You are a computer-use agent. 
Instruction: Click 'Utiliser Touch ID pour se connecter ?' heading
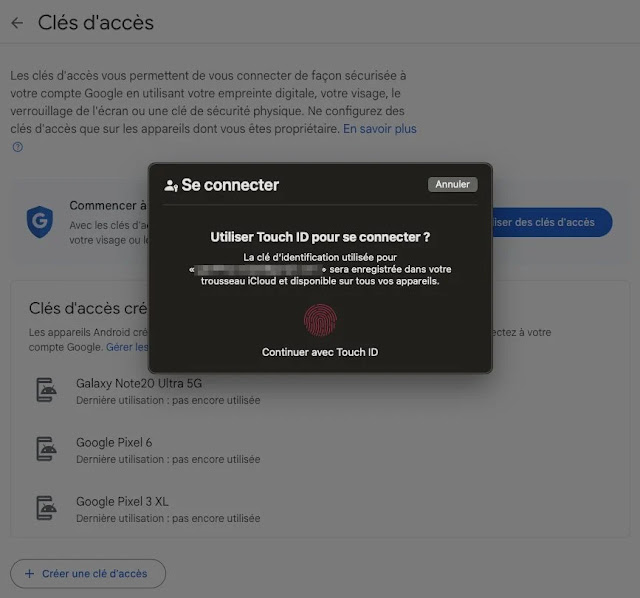pyautogui.click(x=320, y=237)
